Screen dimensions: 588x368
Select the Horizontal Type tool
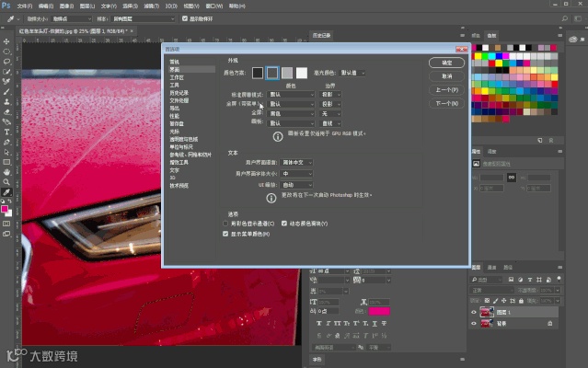tap(6, 132)
